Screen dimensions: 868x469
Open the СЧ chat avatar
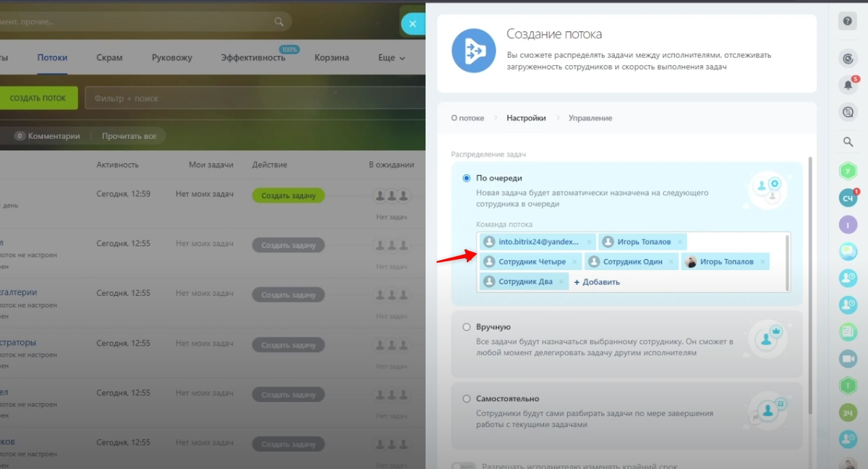pos(848,198)
